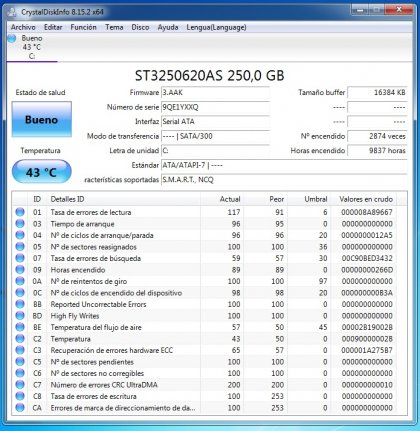This screenshot has height=431, width=420.
Task: Click status orb for ID C2 Temperatura row
Action: (x=20, y=339)
